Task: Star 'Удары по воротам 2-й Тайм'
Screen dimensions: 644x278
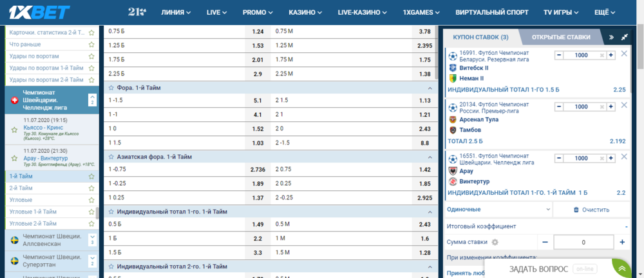Action: pos(91,80)
